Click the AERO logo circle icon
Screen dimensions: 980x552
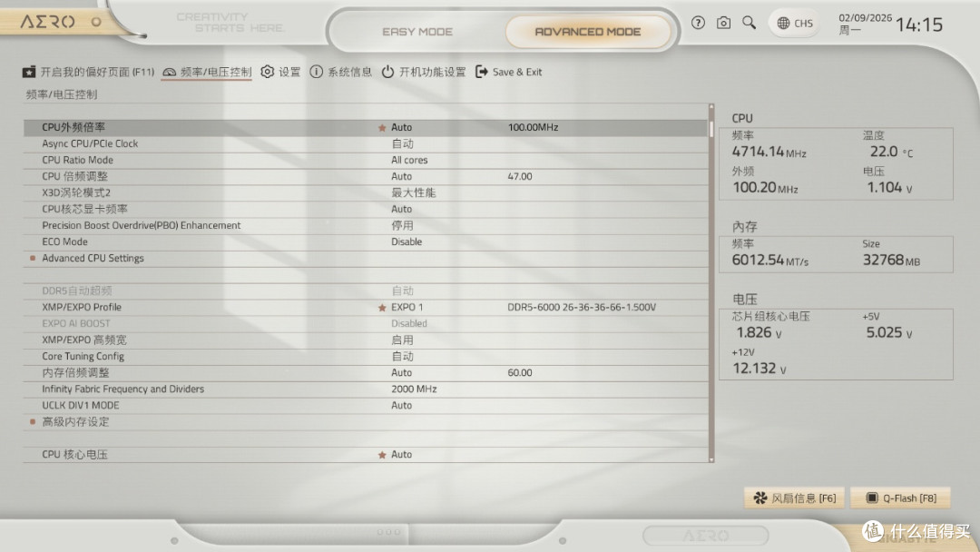pos(96,22)
